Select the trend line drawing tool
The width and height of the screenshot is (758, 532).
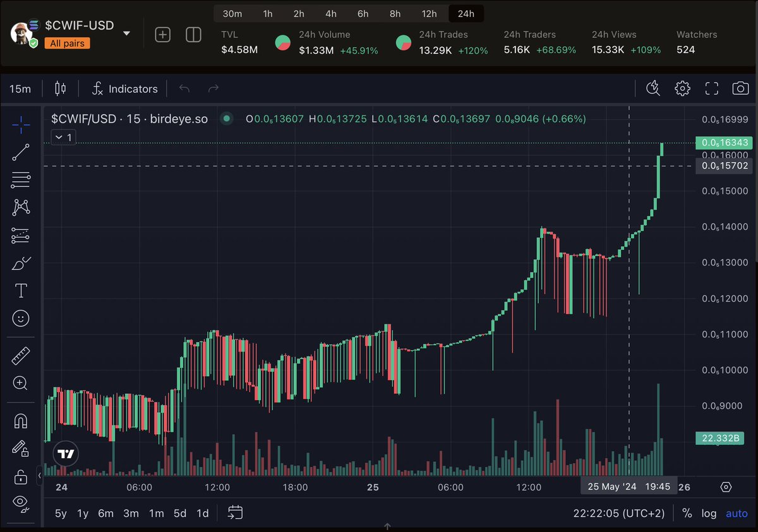(21, 153)
